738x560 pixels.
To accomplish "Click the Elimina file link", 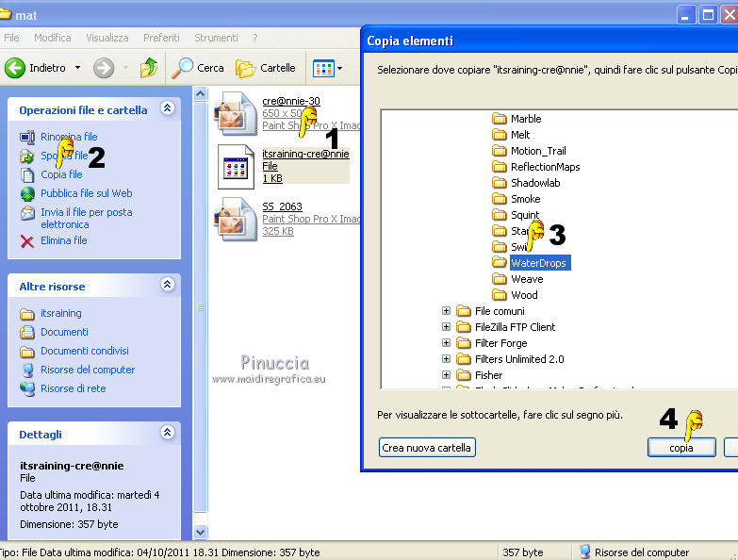I will click(63, 240).
